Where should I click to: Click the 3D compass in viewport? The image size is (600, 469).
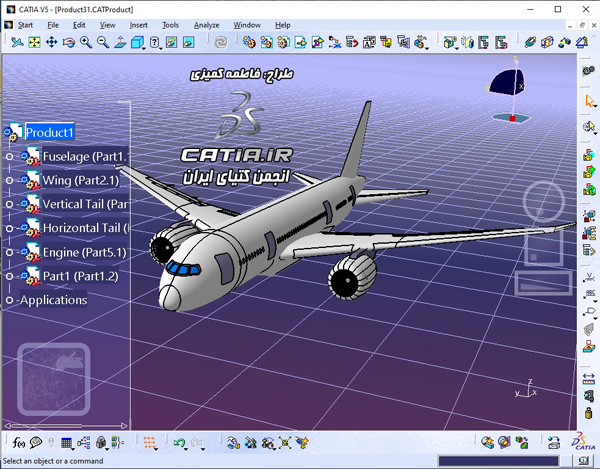coord(509,92)
